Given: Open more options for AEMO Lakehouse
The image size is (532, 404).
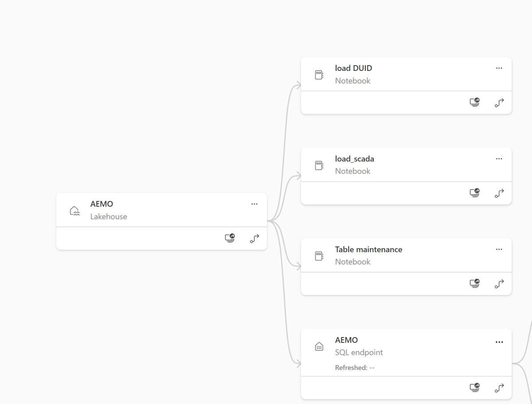Looking at the screenshot, I should pos(254,204).
